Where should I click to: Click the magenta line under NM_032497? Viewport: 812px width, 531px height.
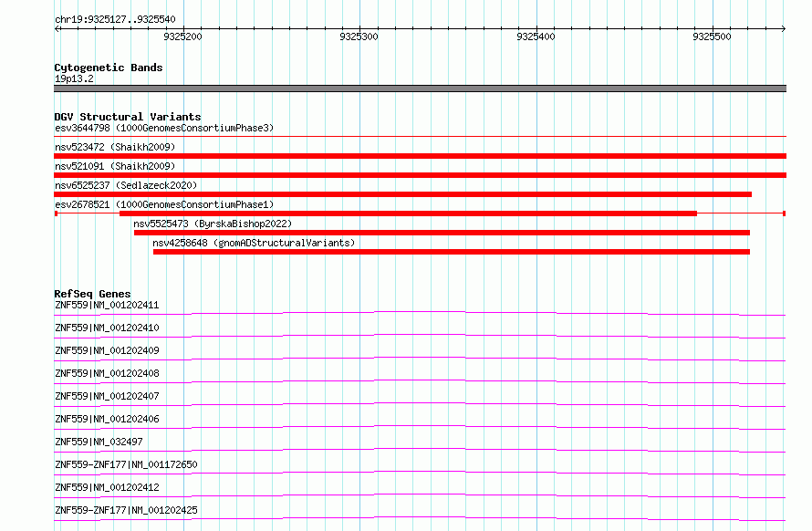pyautogui.click(x=420, y=450)
